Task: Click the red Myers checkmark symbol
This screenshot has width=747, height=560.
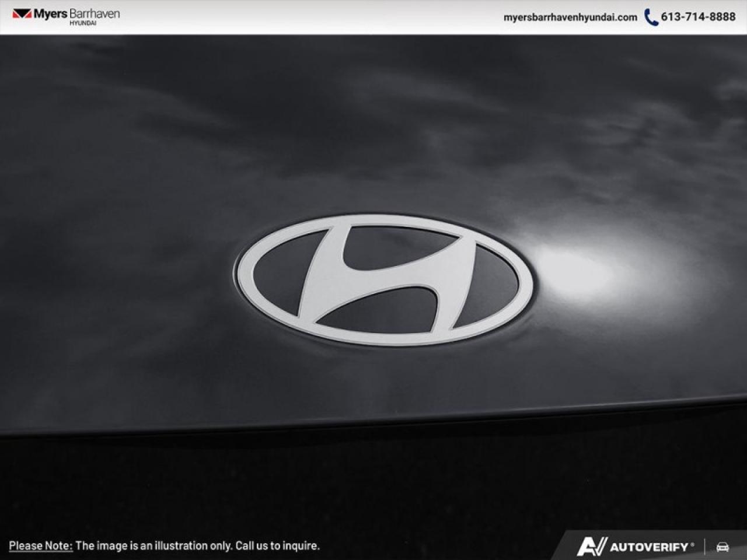Action: [23, 13]
